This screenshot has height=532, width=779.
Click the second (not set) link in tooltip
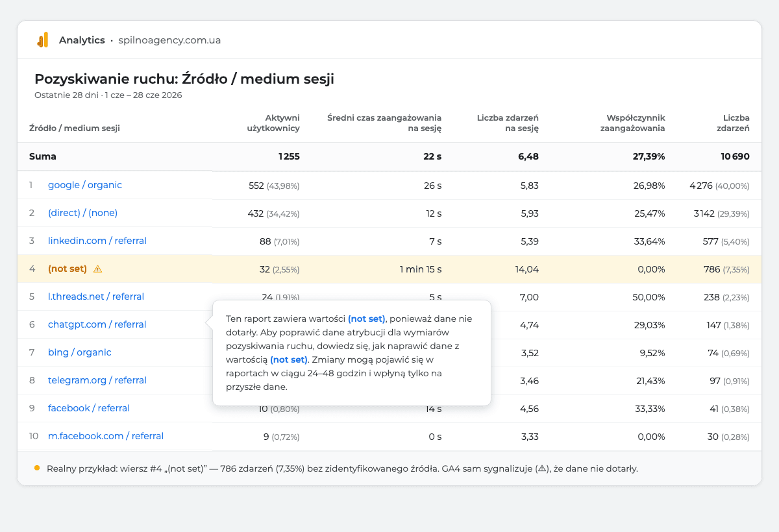click(289, 359)
